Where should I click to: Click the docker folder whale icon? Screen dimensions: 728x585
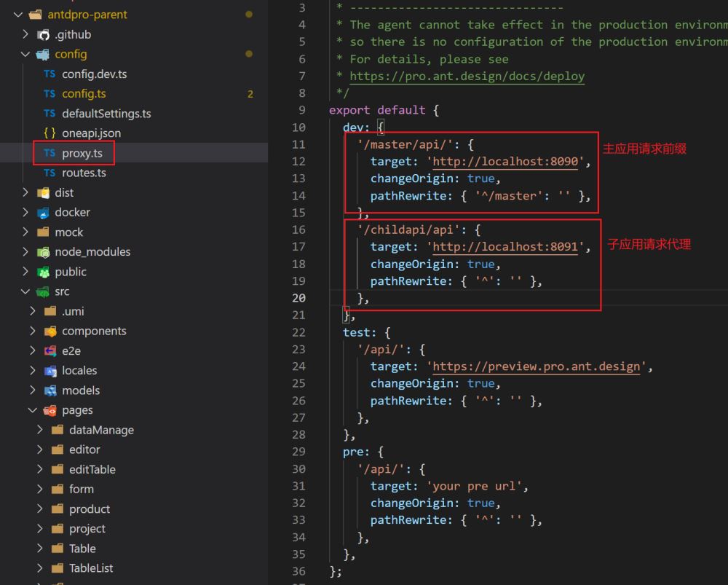tap(43, 213)
